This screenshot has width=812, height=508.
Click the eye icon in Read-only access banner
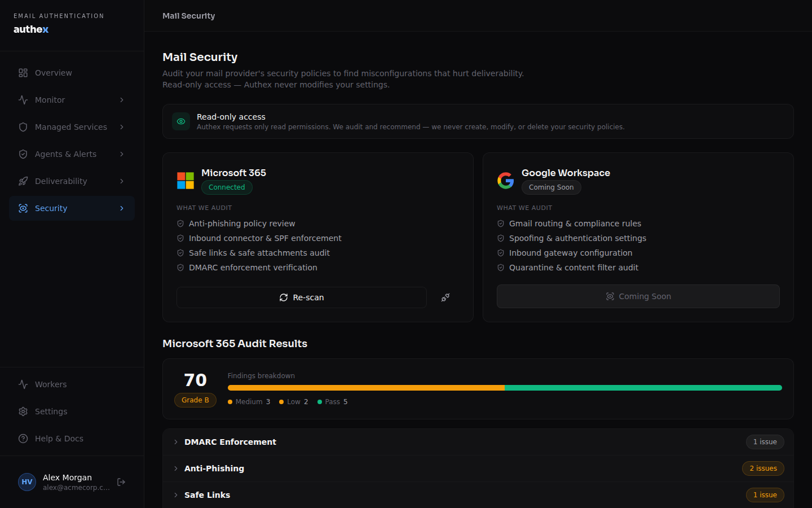click(181, 121)
